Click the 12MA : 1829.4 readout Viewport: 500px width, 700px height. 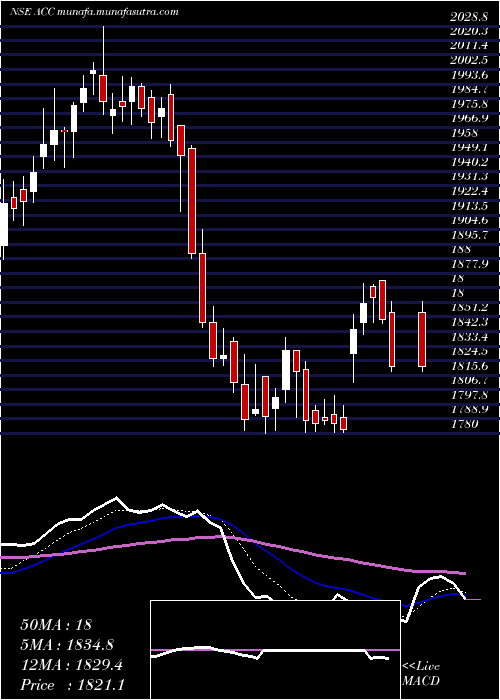tap(71, 665)
